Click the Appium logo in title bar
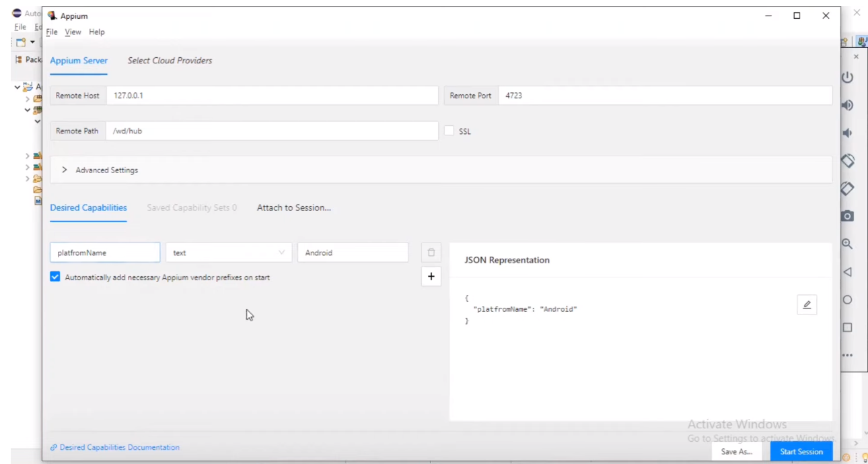Viewport: 868px width, 464px height. click(x=52, y=15)
